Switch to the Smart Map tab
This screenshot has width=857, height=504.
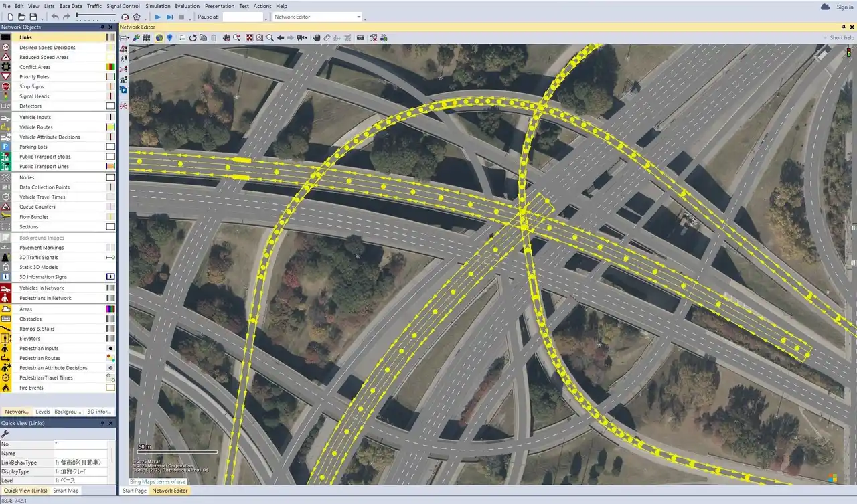click(66, 491)
